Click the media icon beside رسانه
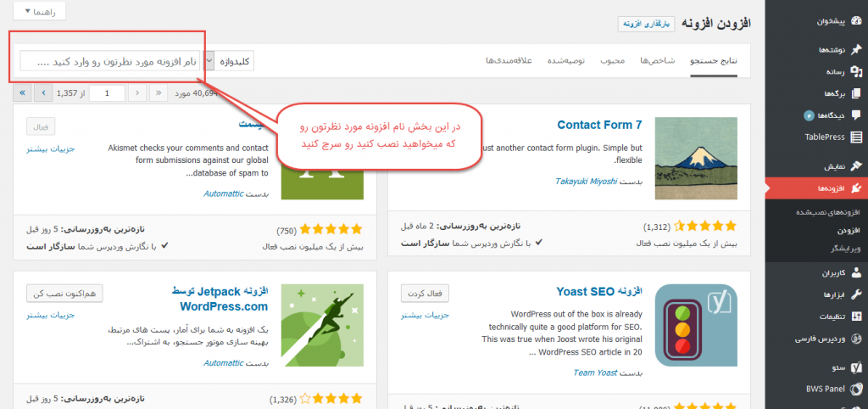This screenshot has height=409, width=868. [x=856, y=71]
